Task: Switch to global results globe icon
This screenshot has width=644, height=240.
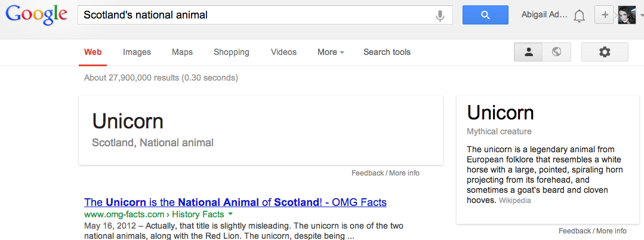Action: 557,53
